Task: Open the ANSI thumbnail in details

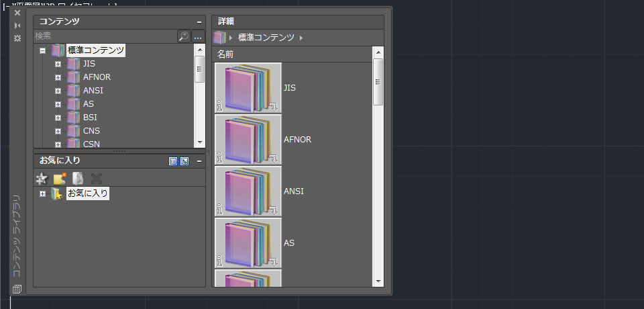Action: pos(248,191)
